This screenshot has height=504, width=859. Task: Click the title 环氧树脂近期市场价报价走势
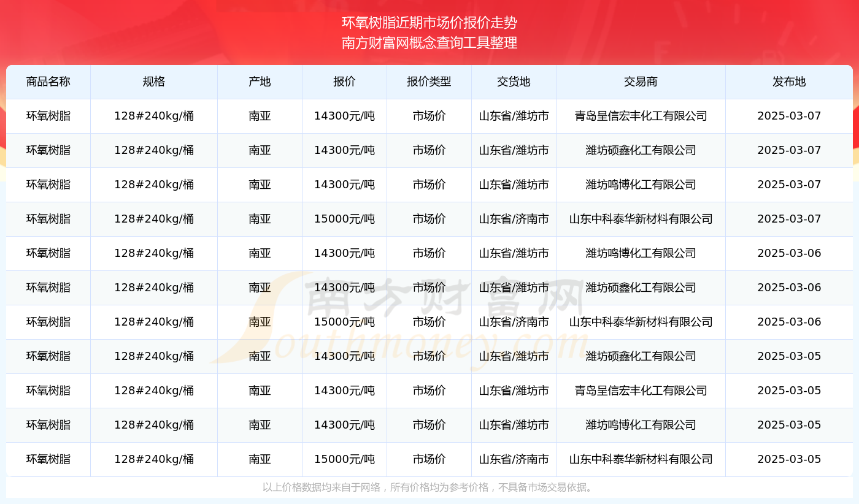click(429, 23)
